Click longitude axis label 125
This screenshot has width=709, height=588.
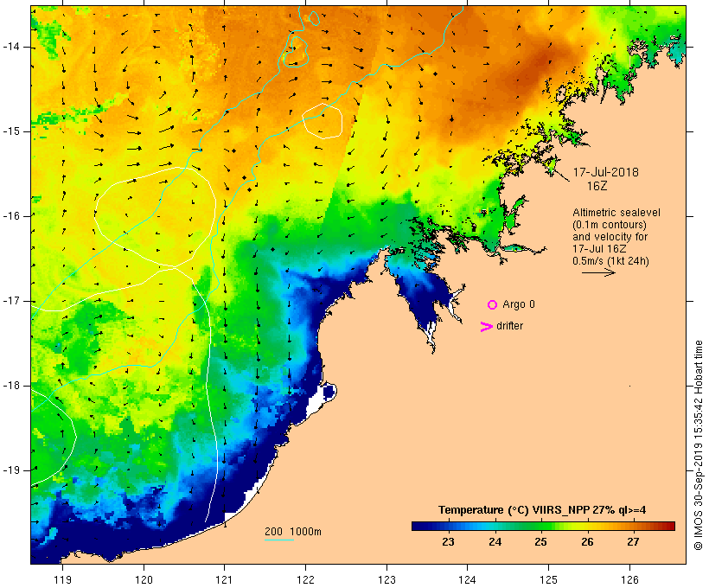(x=548, y=579)
